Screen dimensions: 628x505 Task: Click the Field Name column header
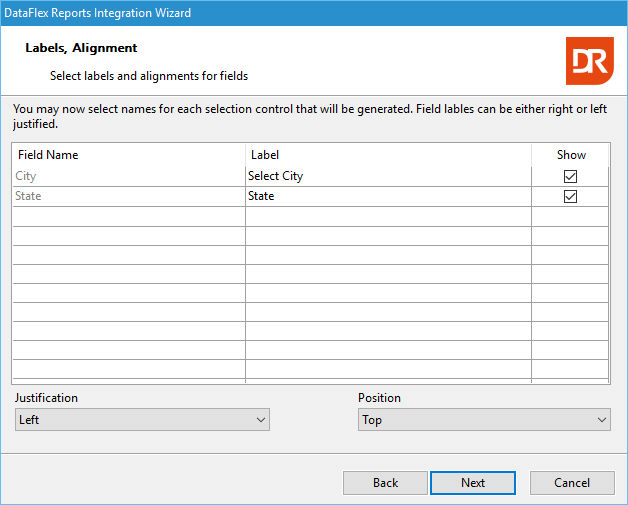tap(129, 155)
